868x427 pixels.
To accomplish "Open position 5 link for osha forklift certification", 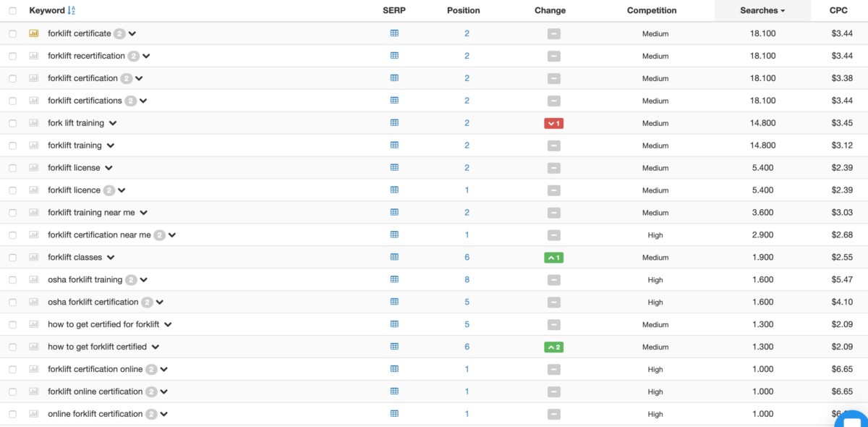I will (x=467, y=302).
